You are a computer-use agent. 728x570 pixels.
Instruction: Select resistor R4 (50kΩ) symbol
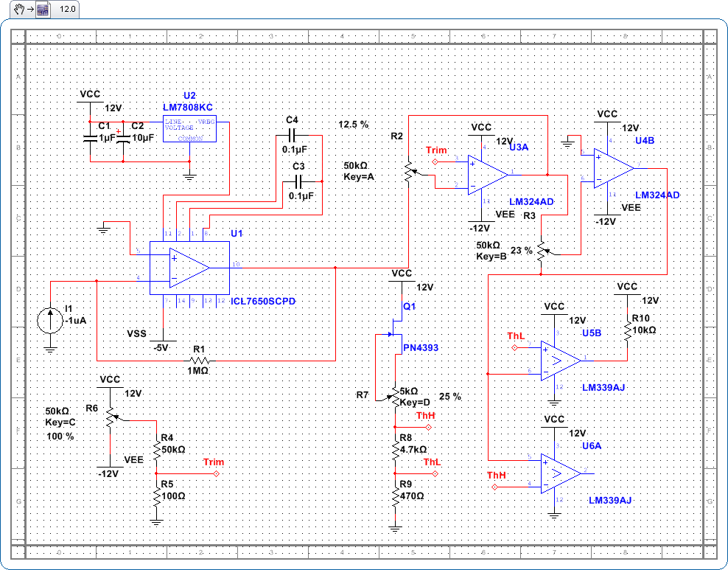coord(157,450)
